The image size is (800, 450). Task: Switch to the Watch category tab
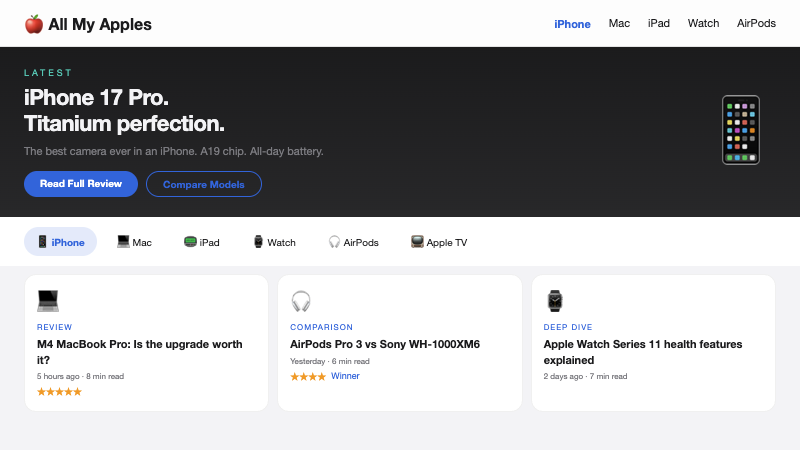tap(273, 242)
